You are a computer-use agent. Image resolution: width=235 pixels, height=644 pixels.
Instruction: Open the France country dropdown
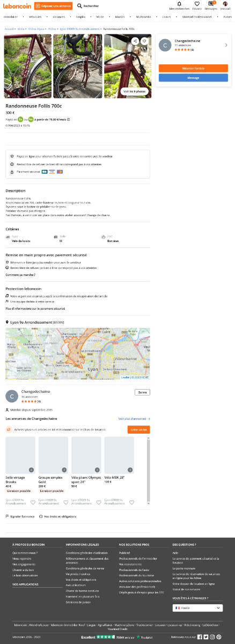[x=197, y=608]
